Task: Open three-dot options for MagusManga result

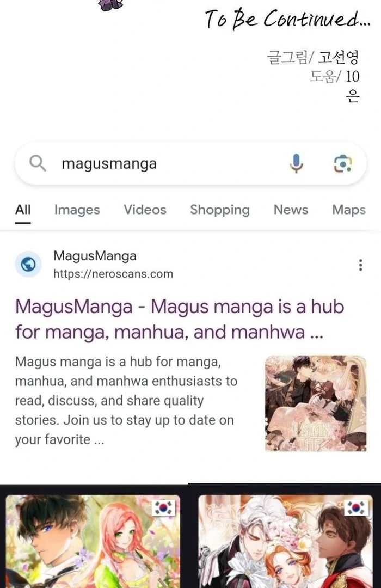Action: coord(360,265)
